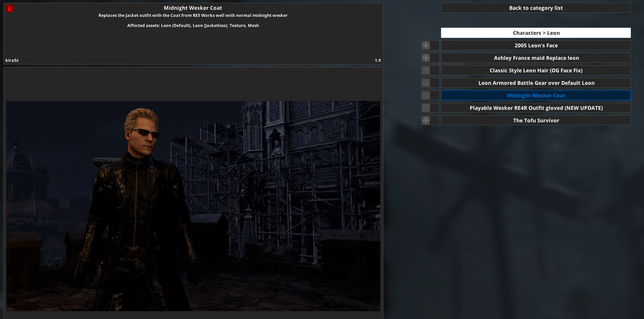Enable Leon Armored Battle Gear toggle
Image resolution: width=644 pixels, height=319 pixels.
pos(430,83)
